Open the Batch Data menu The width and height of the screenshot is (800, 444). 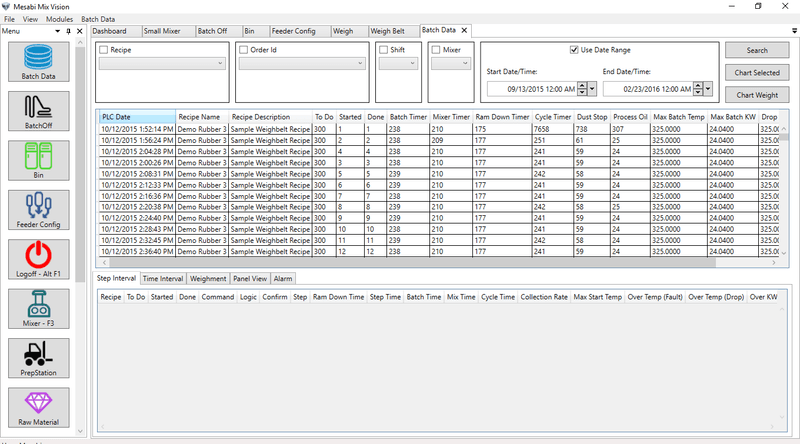(x=98, y=19)
